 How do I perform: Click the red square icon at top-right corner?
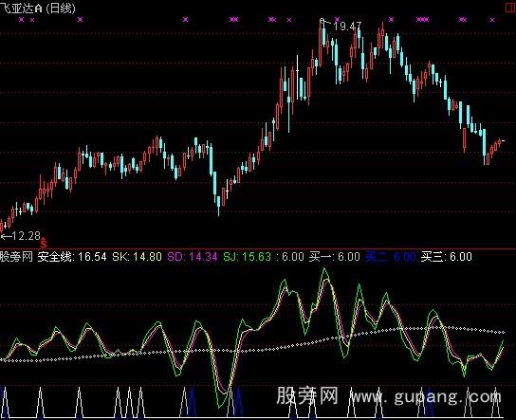pyautogui.click(x=510, y=7)
